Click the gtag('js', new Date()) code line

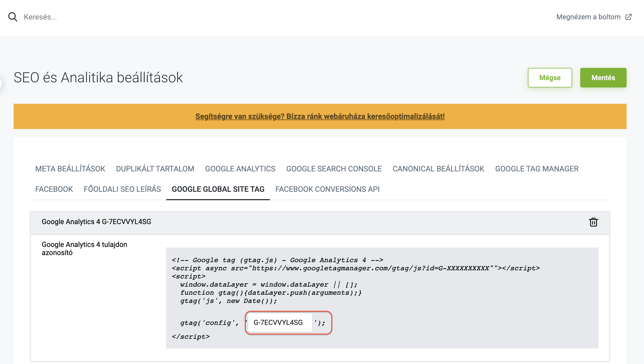coord(229,301)
